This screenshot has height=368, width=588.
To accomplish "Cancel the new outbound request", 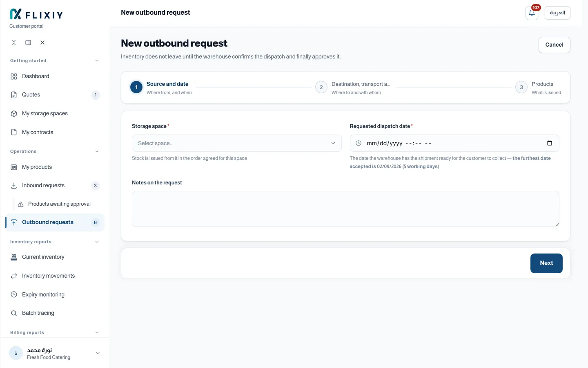I will pyautogui.click(x=554, y=45).
